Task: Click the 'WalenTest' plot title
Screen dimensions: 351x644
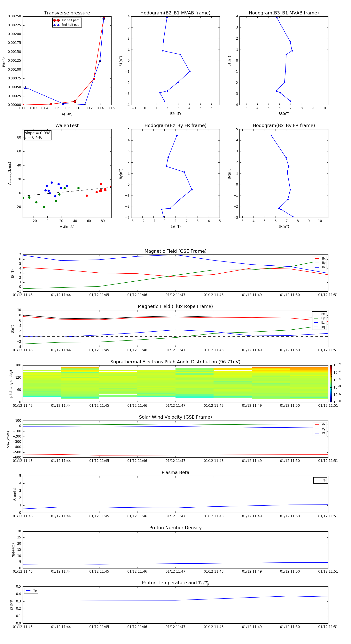Action: 67,125
